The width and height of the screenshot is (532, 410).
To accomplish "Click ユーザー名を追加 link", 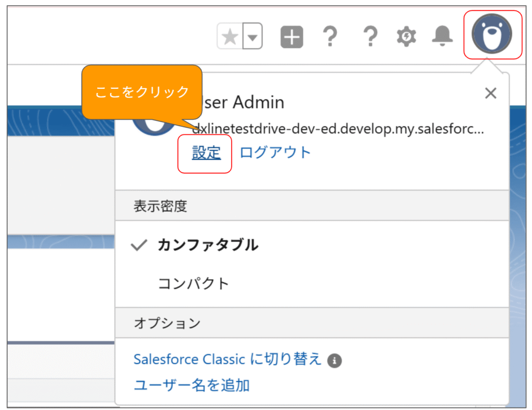I will click(x=192, y=385).
